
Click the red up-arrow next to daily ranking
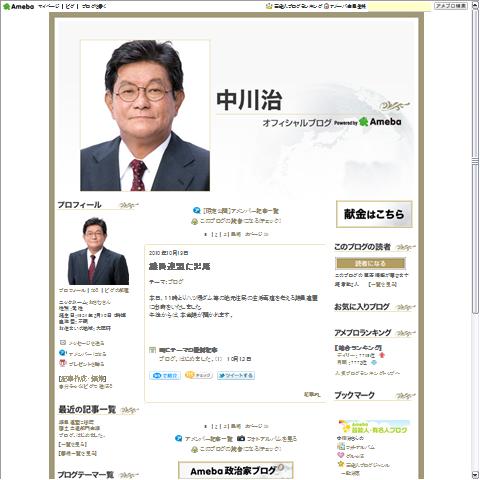click(382, 355)
